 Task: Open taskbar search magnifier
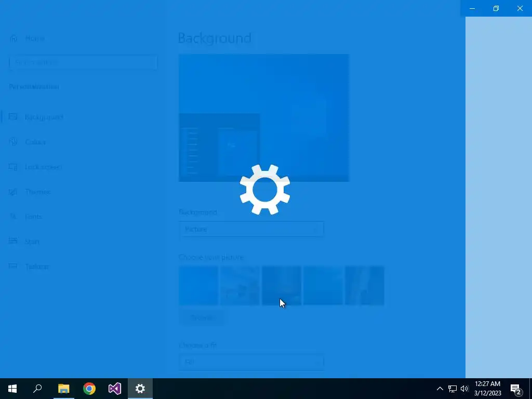(37, 389)
